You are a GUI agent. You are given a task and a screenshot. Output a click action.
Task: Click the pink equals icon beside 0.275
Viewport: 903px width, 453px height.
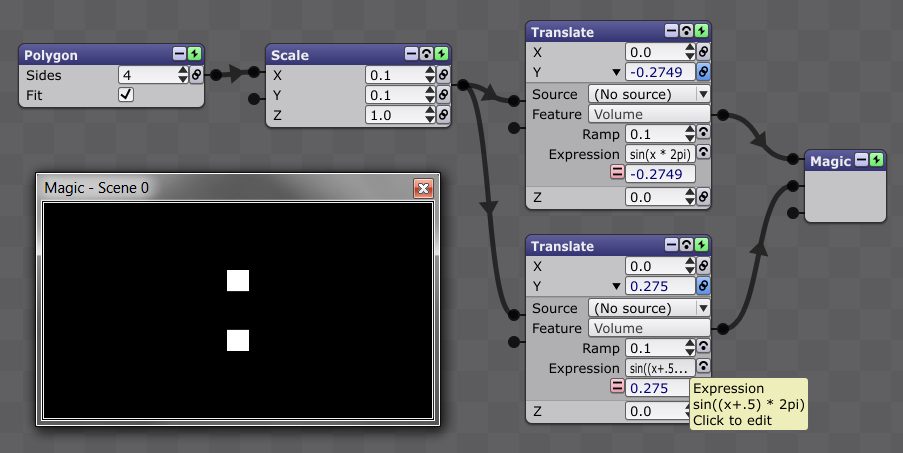617,386
